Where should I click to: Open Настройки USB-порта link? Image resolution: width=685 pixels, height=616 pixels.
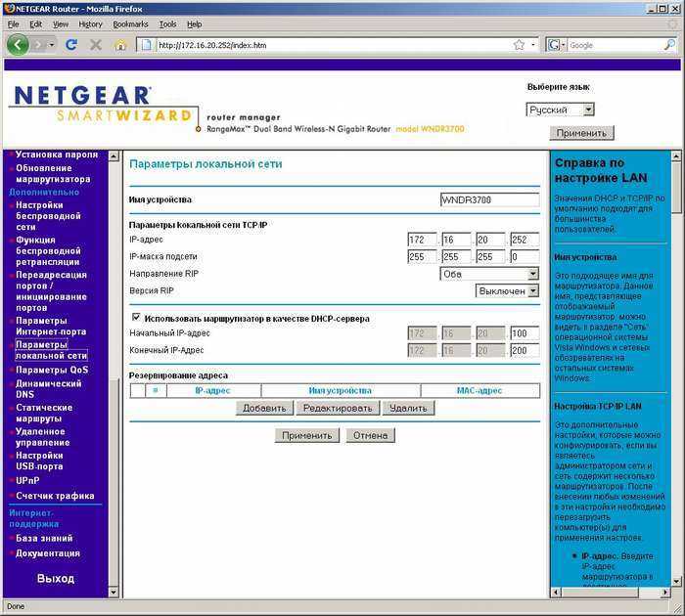(x=39, y=461)
